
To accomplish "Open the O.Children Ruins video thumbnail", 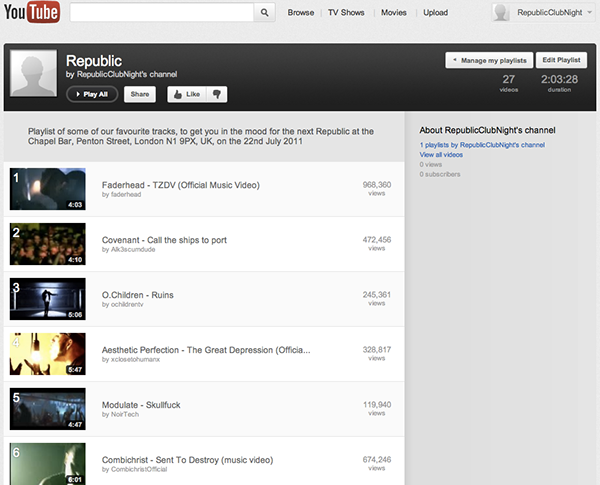I will [x=48, y=299].
